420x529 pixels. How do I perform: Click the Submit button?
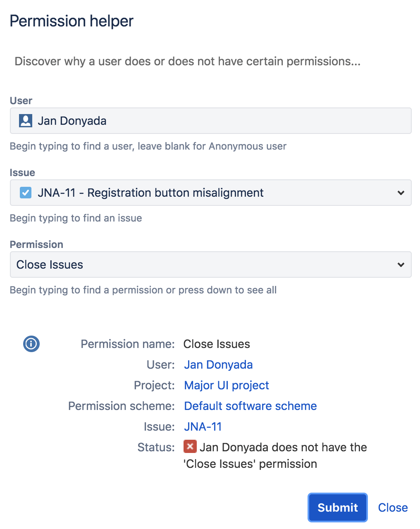pos(337,508)
